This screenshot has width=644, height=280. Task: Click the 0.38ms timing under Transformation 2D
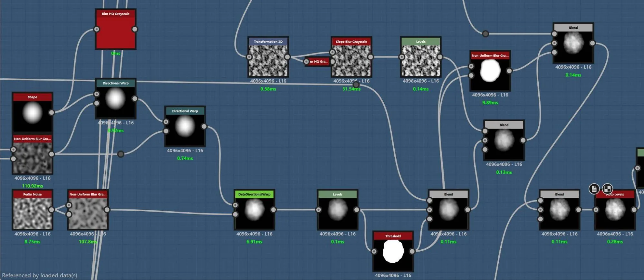(268, 89)
